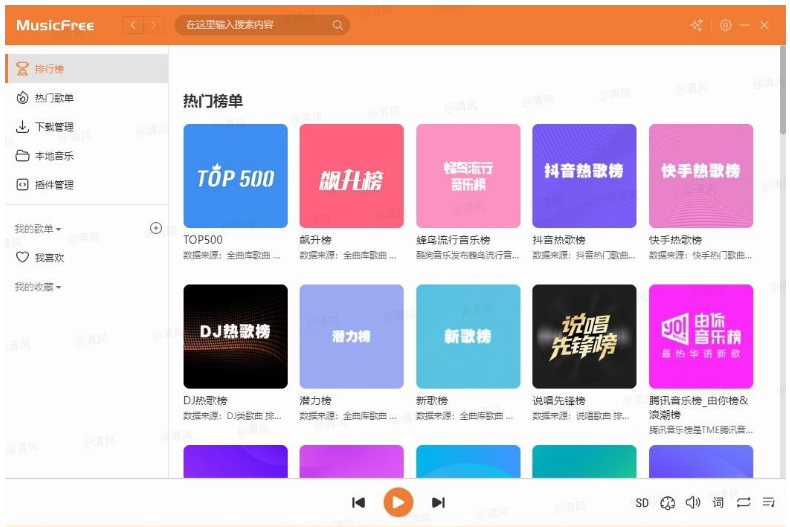This screenshot has width=790, height=527.
Task: Click the flame icon beside 热门歌单
Action: [x=22, y=98]
